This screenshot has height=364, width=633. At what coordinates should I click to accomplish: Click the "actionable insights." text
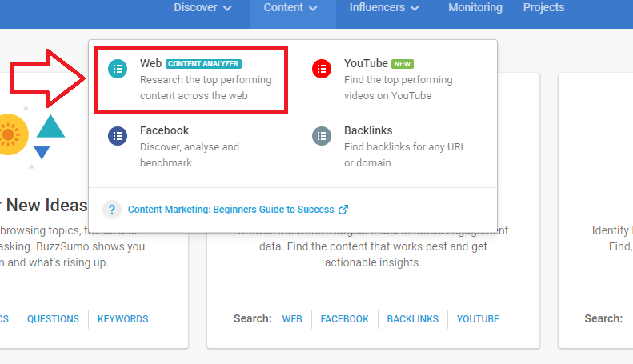tap(373, 262)
